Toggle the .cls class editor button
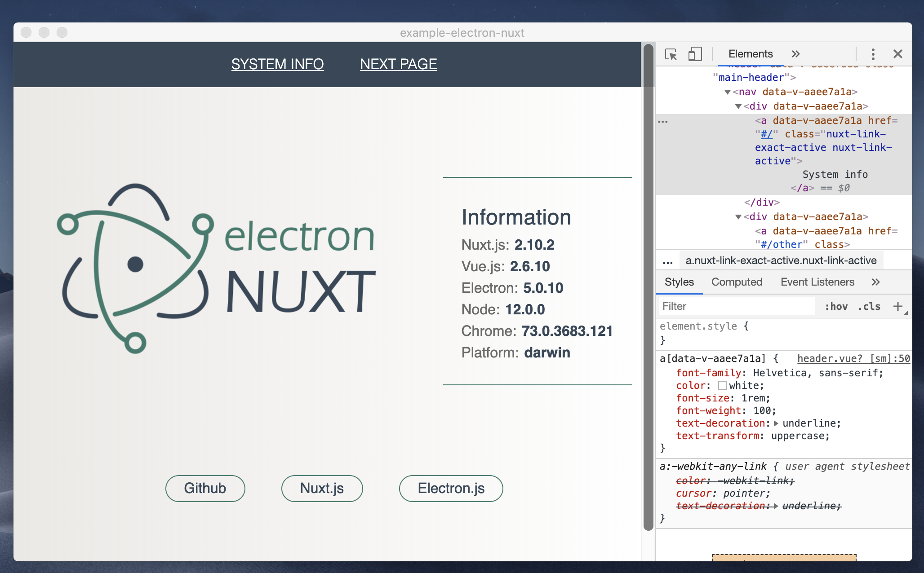Image resolution: width=924 pixels, height=573 pixels. [x=869, y=306]
